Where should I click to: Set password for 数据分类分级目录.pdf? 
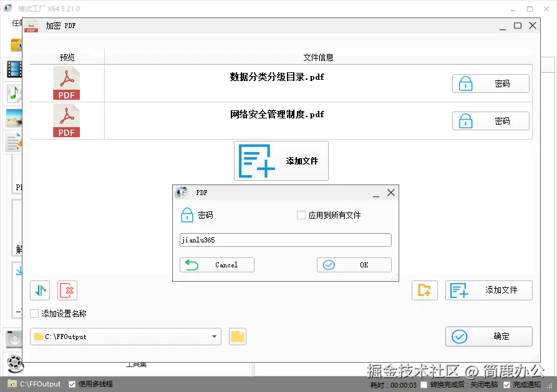491,84
